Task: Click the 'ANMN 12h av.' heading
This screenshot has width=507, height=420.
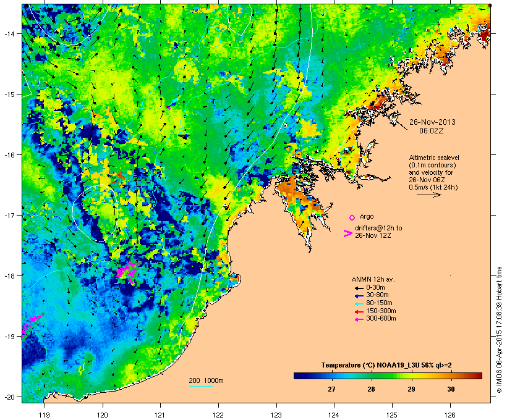Action: pos(373,279)
